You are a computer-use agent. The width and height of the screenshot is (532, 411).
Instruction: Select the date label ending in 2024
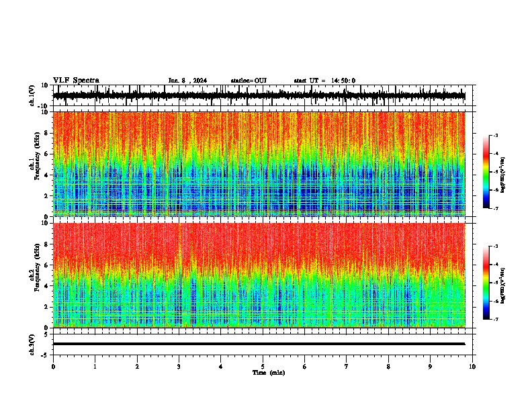pyautogui.click(x=187, y=81)
